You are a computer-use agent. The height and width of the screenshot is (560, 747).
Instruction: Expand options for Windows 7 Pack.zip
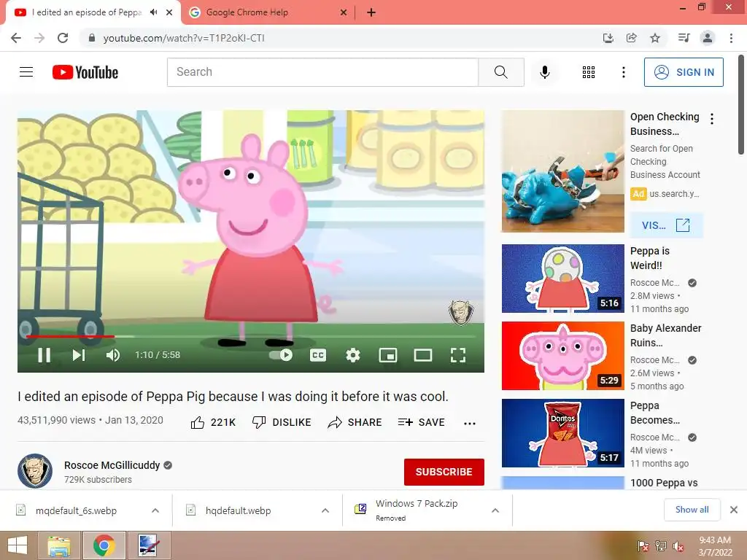(495, 510)
